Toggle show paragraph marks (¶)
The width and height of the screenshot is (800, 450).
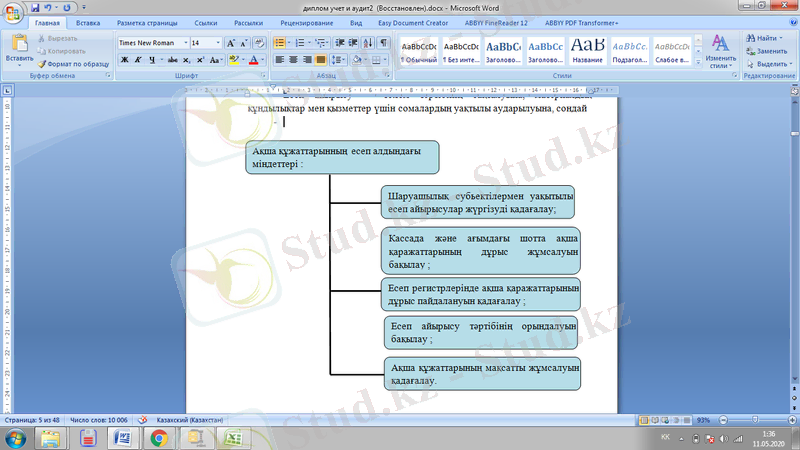click(x=384, y=44)
